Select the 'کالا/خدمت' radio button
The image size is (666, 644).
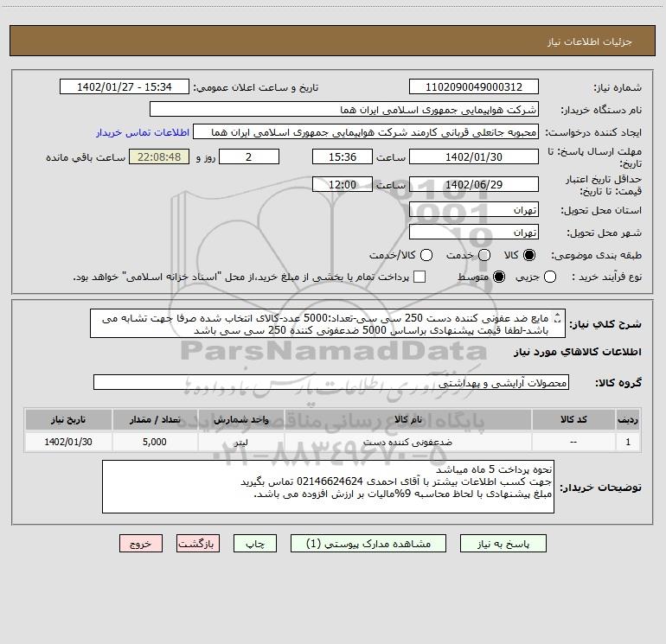pyautogui.click(x=426, y=255)
